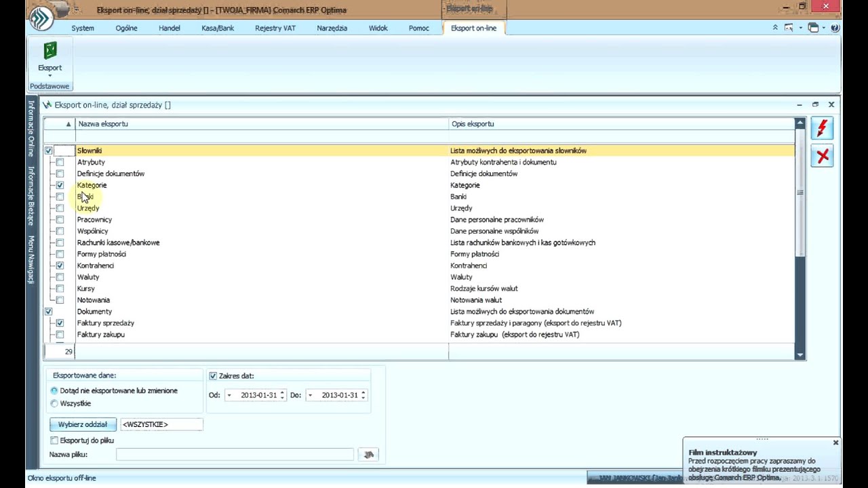Image resolution: width=868 pixels, height=488 pixels.
Task: Toggle the Słowniki group checkbox
Action: click(x=48, y=150)
